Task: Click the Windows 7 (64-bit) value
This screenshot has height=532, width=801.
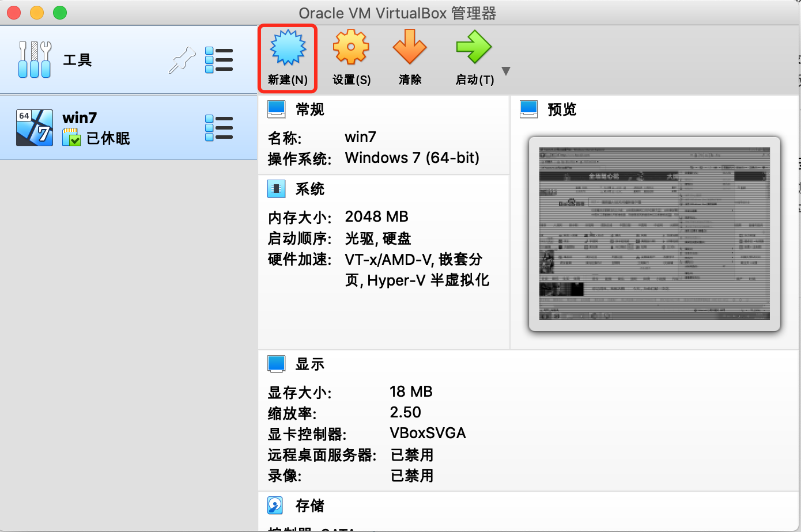Action: 412,158
